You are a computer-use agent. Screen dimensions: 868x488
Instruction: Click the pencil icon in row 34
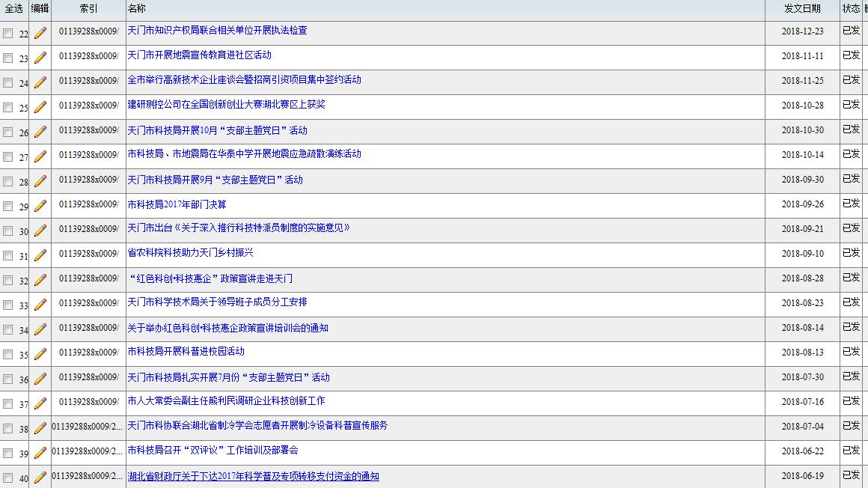pos(40,329)
